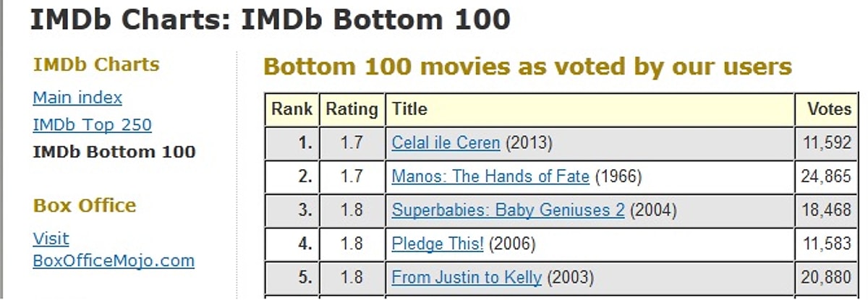868x300 pixels.
Task: Open the IMDb Top 250 chart link
Action: pos(92,124)
